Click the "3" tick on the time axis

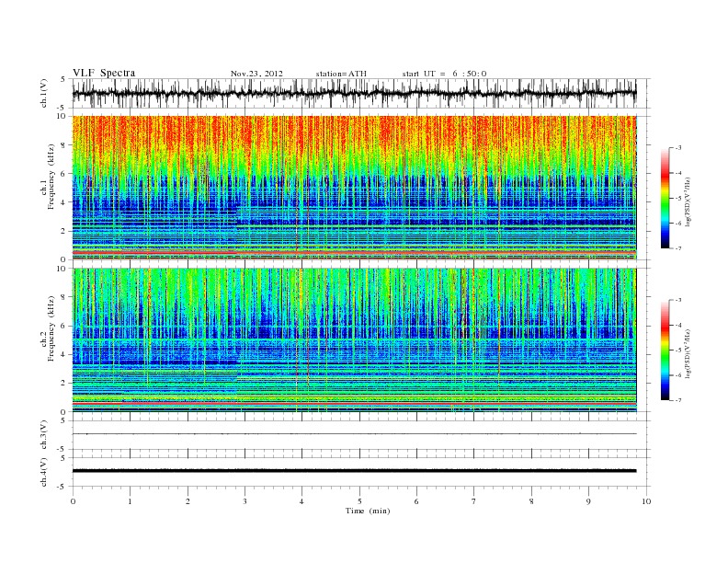tap(245, 501)
